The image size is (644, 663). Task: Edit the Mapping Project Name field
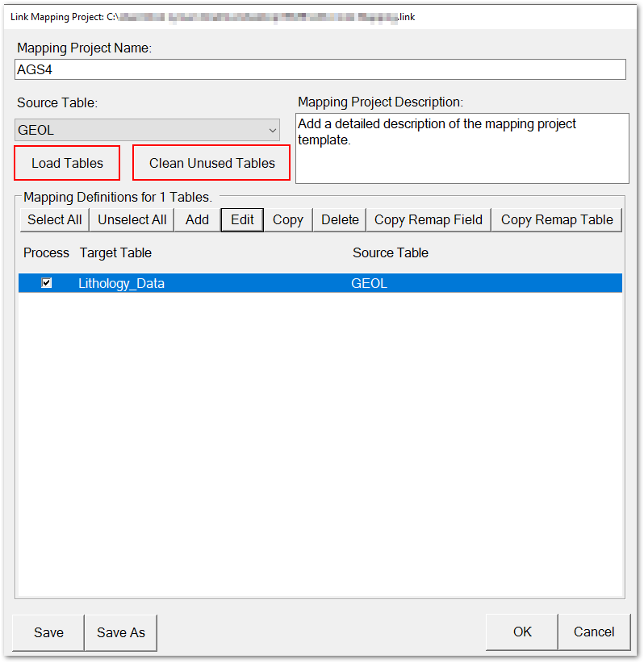click(x=320, y=69)
